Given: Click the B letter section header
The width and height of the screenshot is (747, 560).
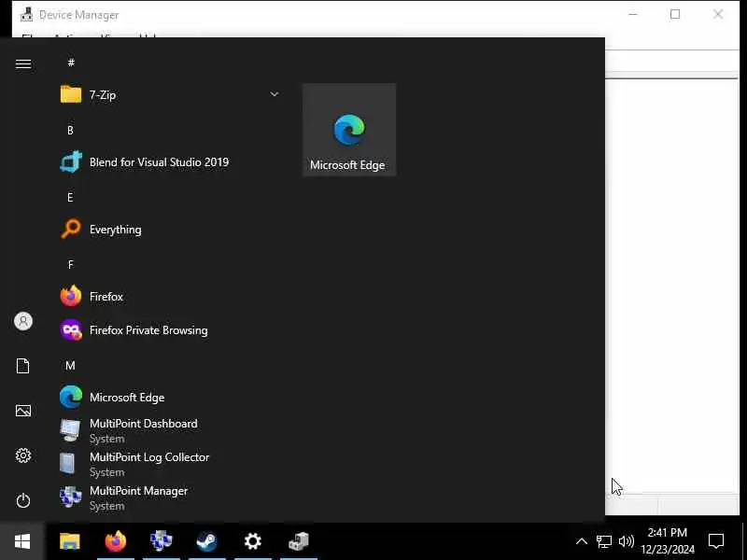Looking at the screenshot, I should 71,130.
